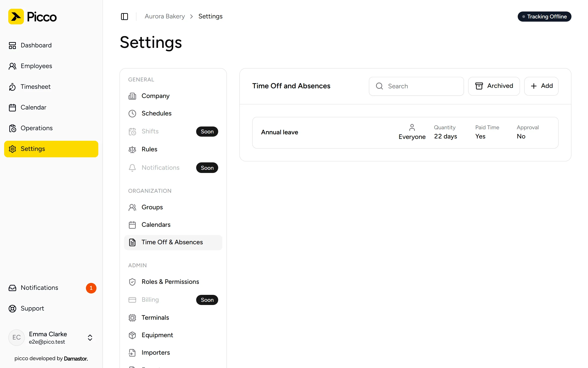Navigate to Aurora Bakery breadcrumb
The image size is (588, 368).
[x=165, y=16]
